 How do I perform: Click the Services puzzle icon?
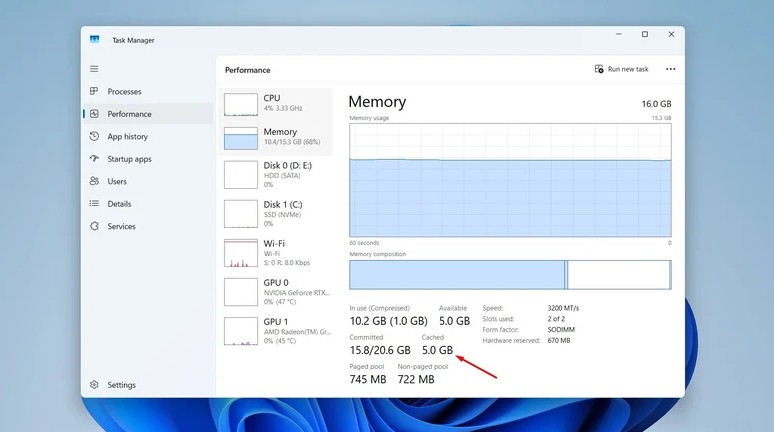tap(95, 227)
